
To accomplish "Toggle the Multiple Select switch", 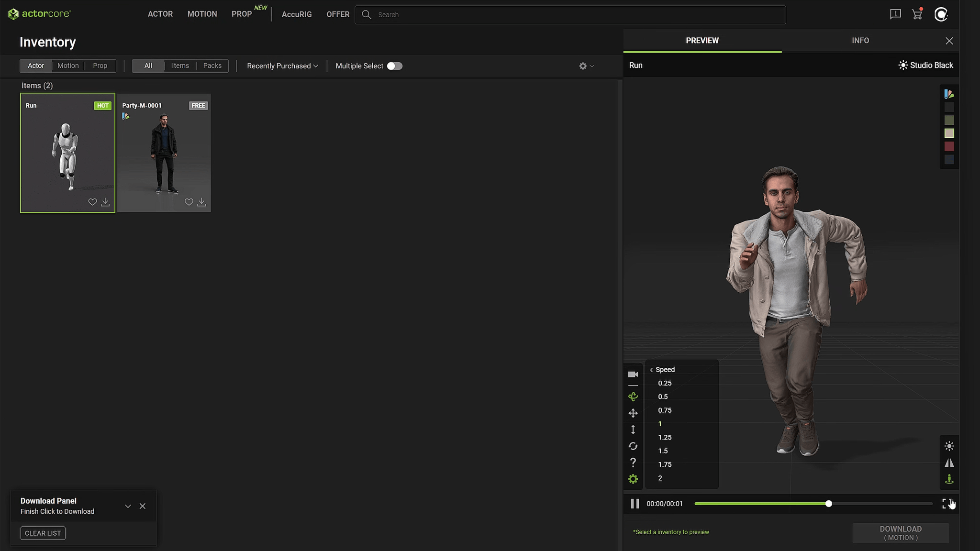I will coord(395,66).
